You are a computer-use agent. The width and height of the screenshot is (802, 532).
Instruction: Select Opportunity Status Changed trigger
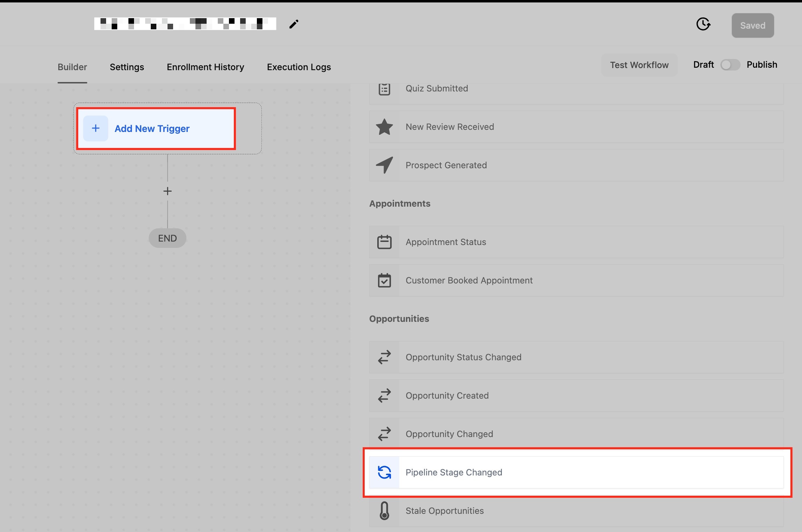[x=463, y=357]
